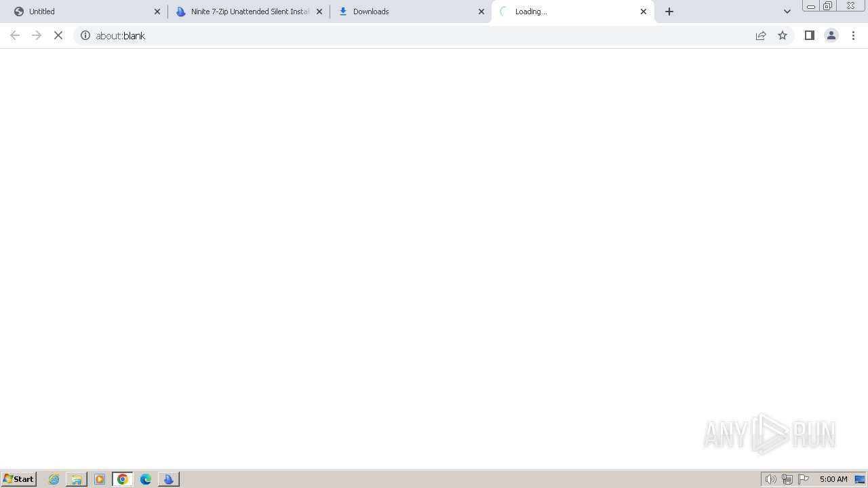This screenshot has height=488, width=868.
Task: Restore down the Chrome window
Action: (x=828, y=6)
